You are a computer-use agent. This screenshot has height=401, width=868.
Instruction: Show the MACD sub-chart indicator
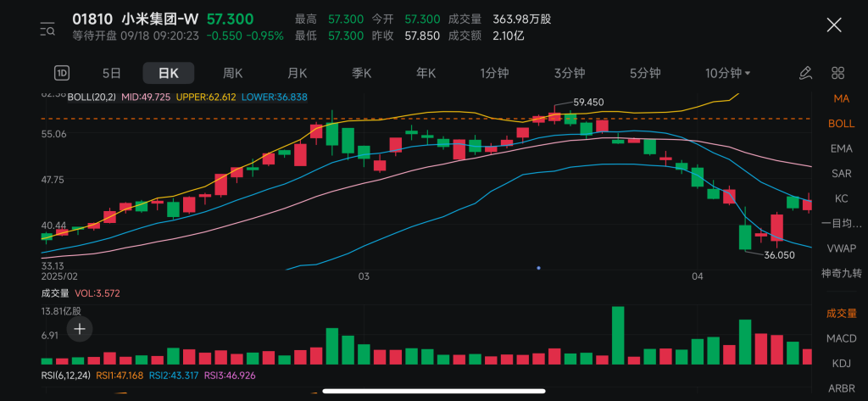(x=841, y=338)
